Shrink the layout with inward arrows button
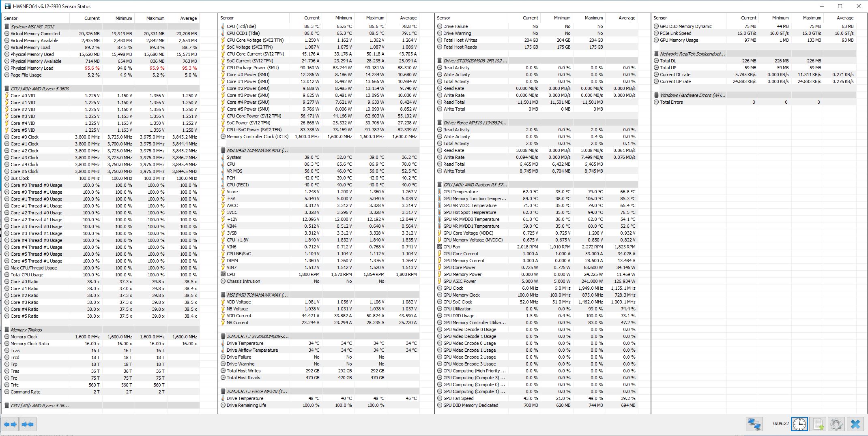Viewport: 868px width, 436px height. pos(28,424)
